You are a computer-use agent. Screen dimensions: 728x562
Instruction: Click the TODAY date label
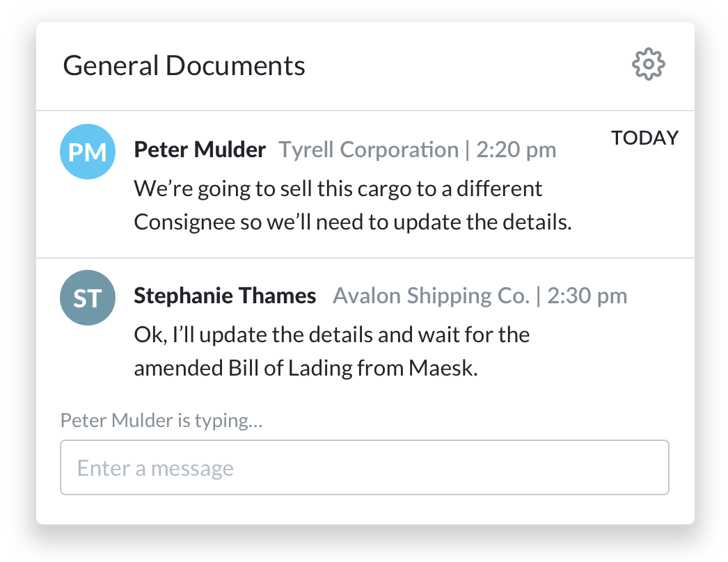coord(644,138)
